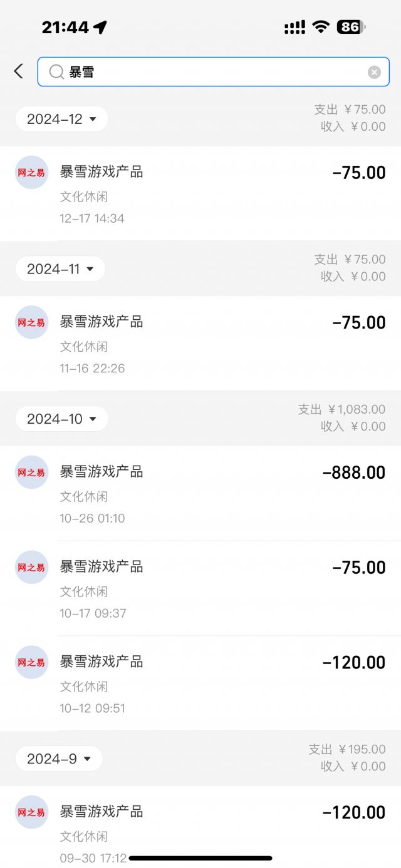The height and width of the screenshot is (868, 401).
Task: Tap the back arrow to leave search results
Action: coord(18,71)
